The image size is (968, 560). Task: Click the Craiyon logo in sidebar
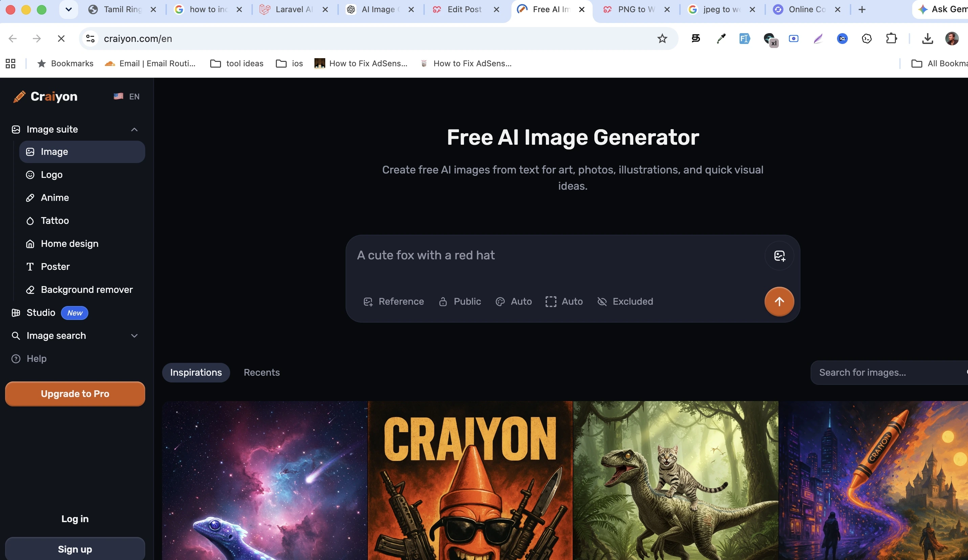click(45, 96)
